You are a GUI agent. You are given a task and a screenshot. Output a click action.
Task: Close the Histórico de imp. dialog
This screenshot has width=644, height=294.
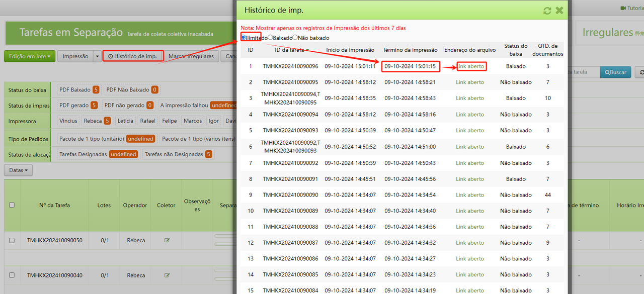(x=559, y=11)
